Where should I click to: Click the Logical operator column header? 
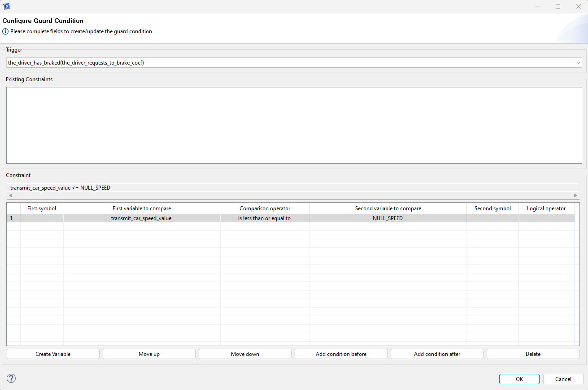(x=546, y=208)
